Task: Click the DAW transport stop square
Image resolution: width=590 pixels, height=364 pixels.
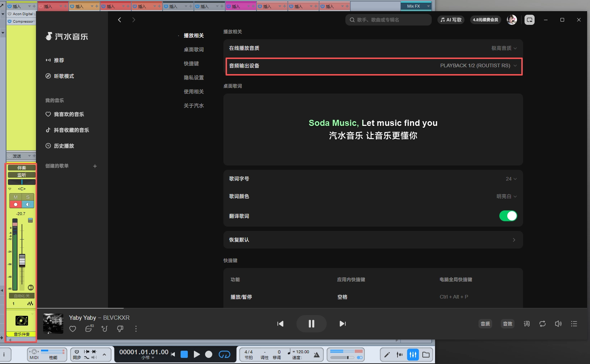Action: (184, 354)
